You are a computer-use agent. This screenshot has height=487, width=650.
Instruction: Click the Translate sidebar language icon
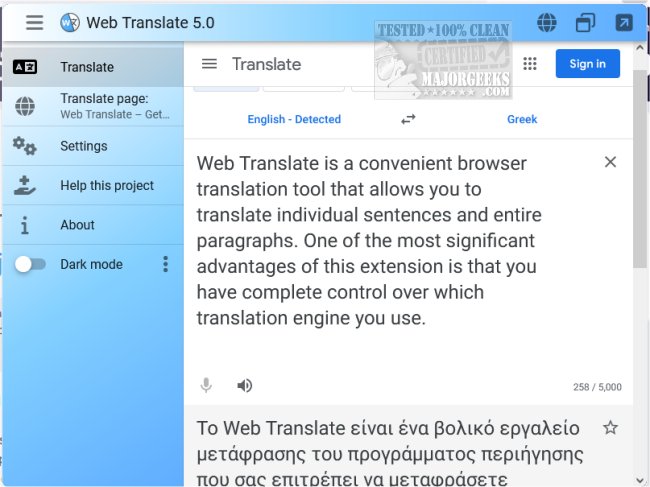[25, 67]
